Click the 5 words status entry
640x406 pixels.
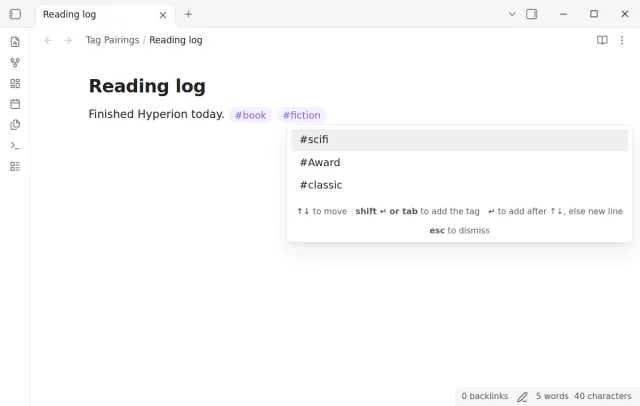point(552,396)
